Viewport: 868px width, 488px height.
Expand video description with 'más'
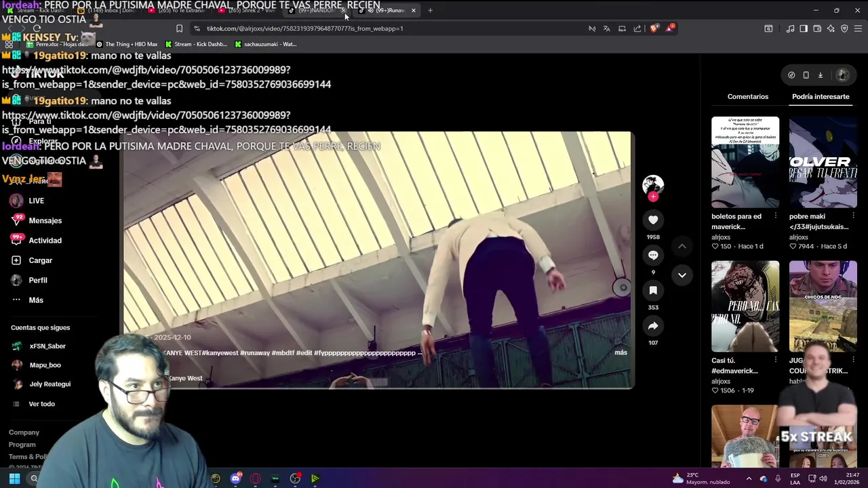[620, 352]
